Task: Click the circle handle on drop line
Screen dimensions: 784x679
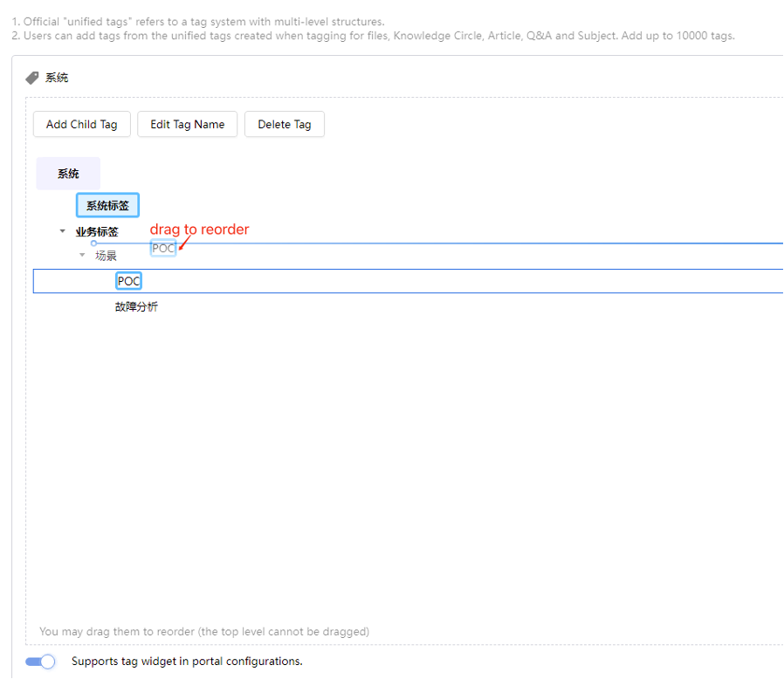Action: [x=93, y=243]
